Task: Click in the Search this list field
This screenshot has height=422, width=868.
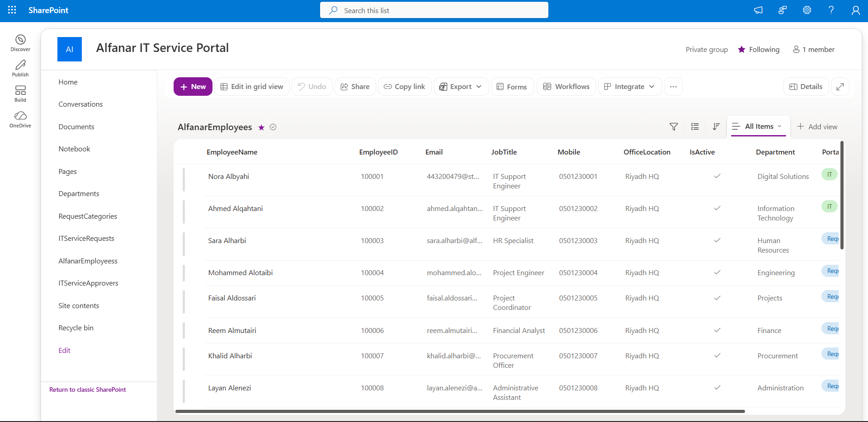Action: click(434, 10)
